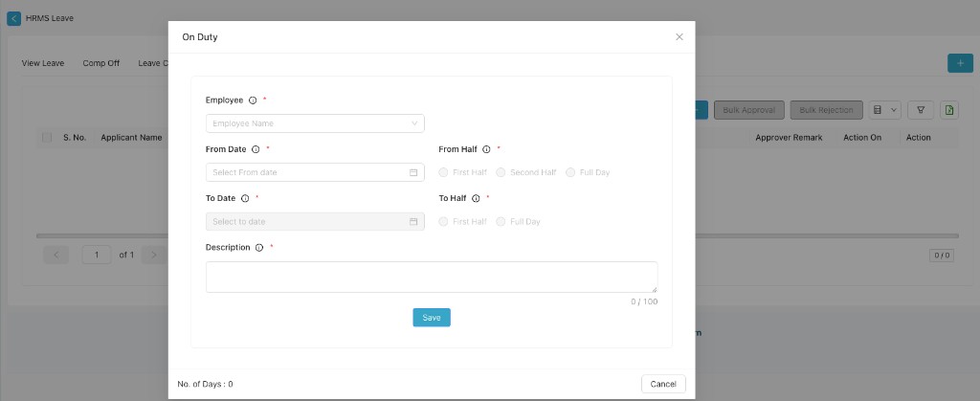The image size is (980, 401).
Task: Click the info icon next to Employee
Action: tap(253, 100)
